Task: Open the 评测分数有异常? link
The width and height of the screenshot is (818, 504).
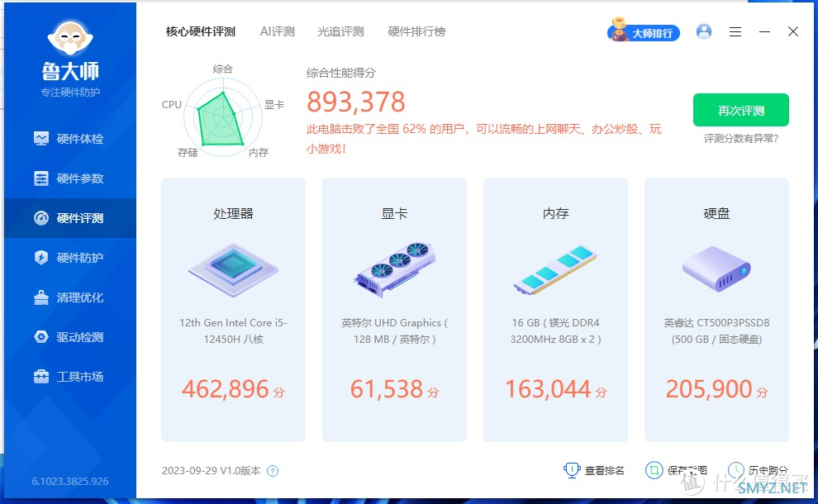Action: point(741,139)
